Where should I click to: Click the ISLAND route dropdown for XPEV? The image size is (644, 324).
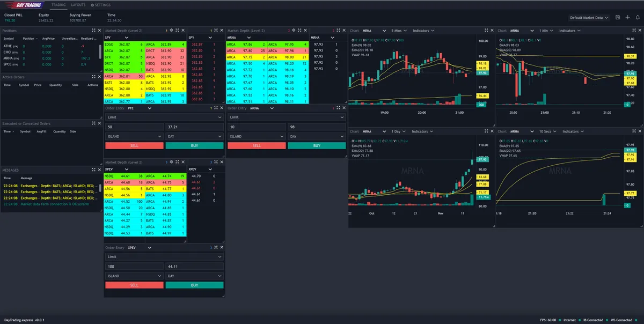(x=134, y=276)
